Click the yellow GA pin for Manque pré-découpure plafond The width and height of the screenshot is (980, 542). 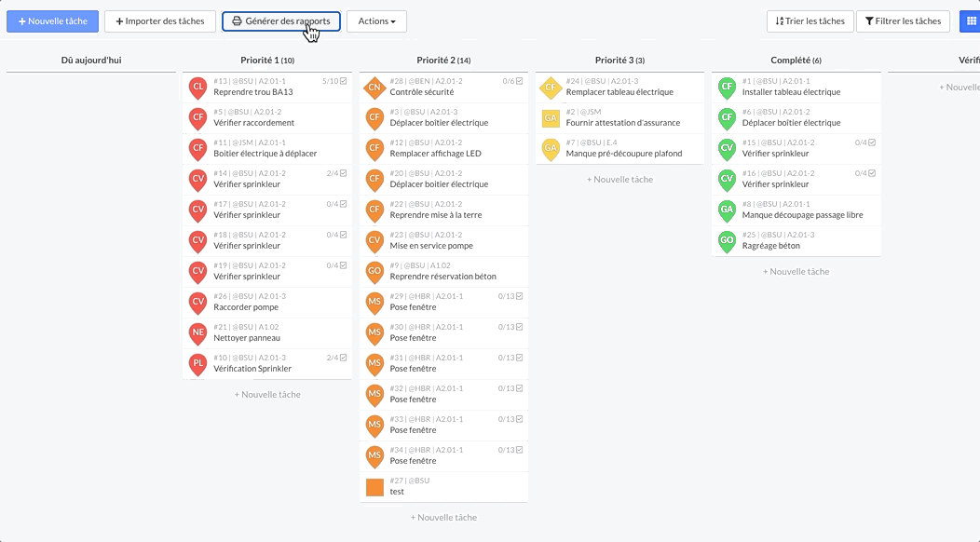551,149
